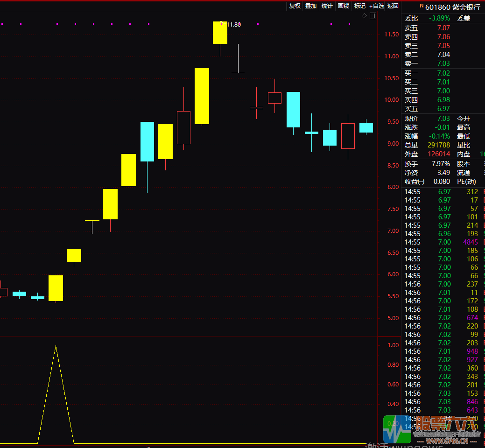Image resolution: width=485 pixels, height=448 pixels.
Task: Click the green-blue stock logo watermark
Action: point(393,428)
